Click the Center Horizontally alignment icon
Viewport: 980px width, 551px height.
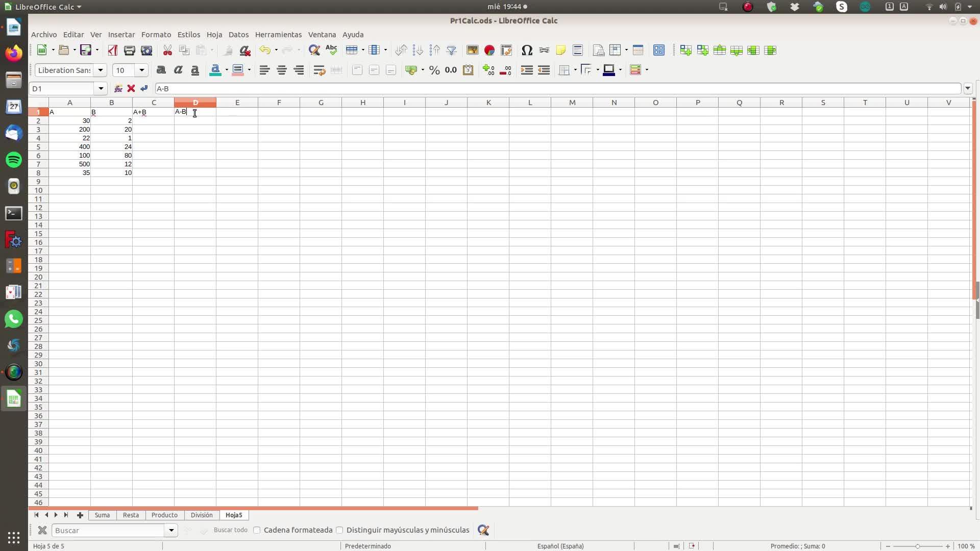(x=281, y=70)
